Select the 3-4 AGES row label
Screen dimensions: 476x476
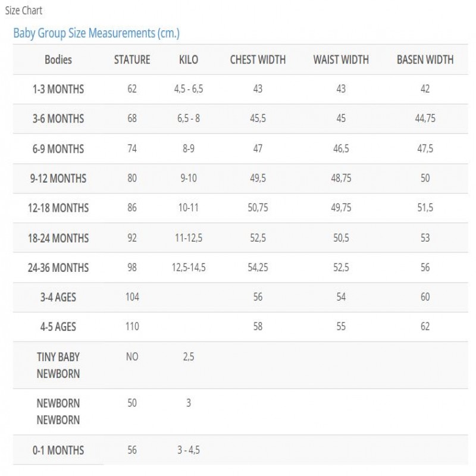[x=58, y=297]
